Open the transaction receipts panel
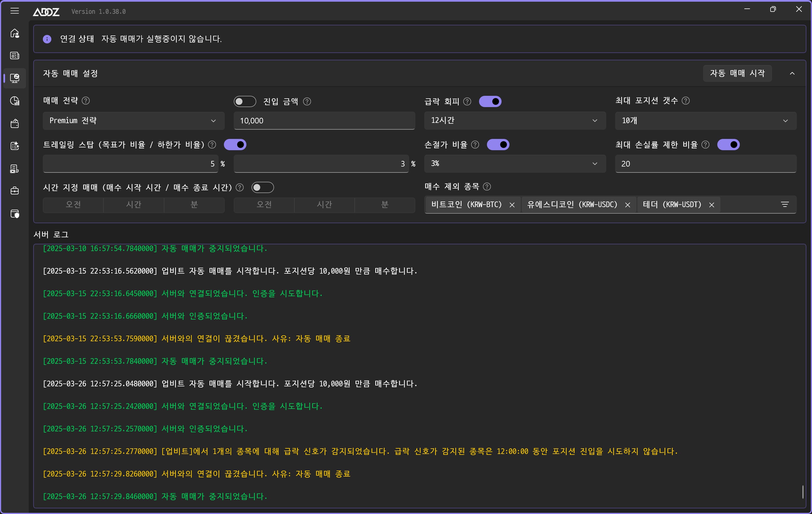This screenshot has width=812, height=514. (15, 169)
